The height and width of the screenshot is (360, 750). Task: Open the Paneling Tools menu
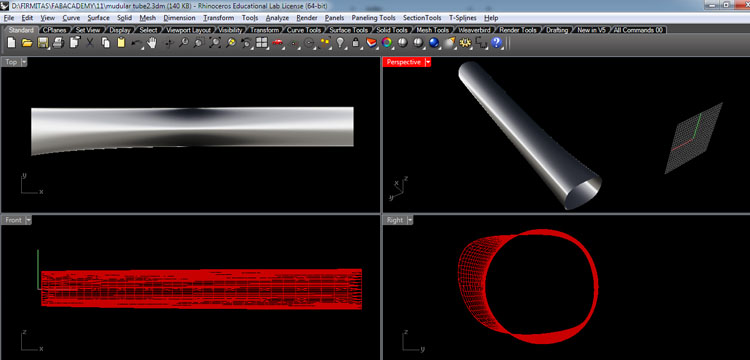(373, 18)
